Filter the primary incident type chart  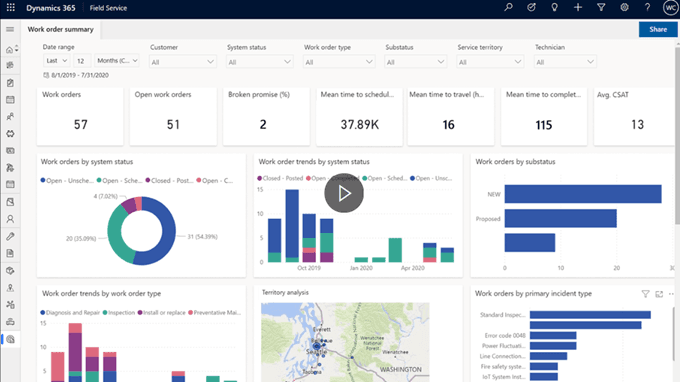645,294
